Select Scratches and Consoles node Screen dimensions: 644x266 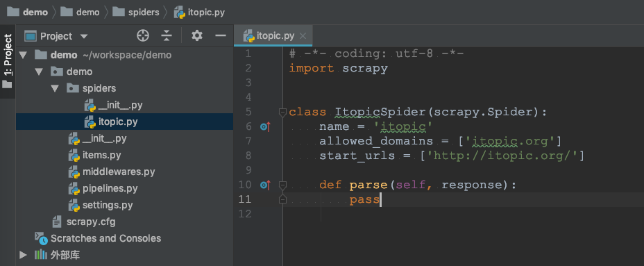click(x=105, y=238)
